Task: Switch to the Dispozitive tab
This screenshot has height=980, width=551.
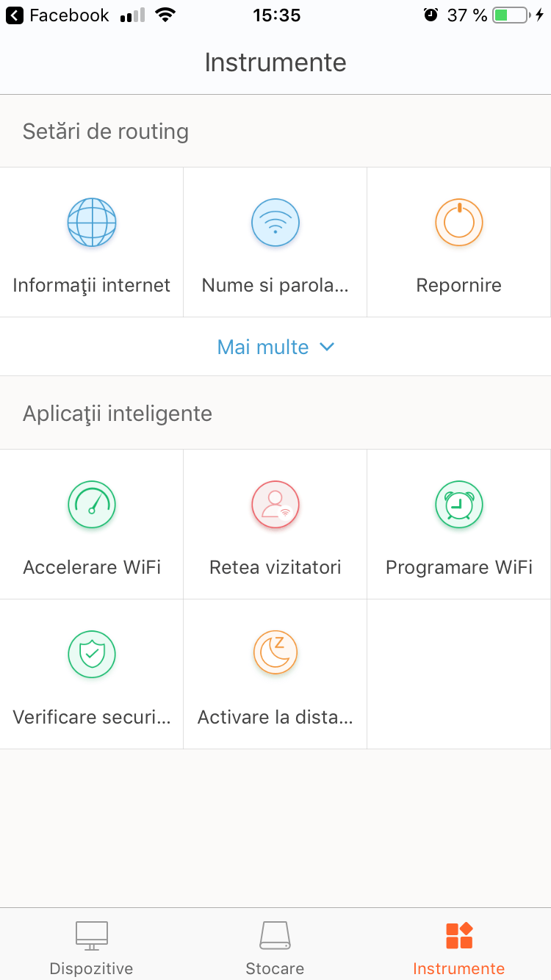Action: (x=92, y=948)
